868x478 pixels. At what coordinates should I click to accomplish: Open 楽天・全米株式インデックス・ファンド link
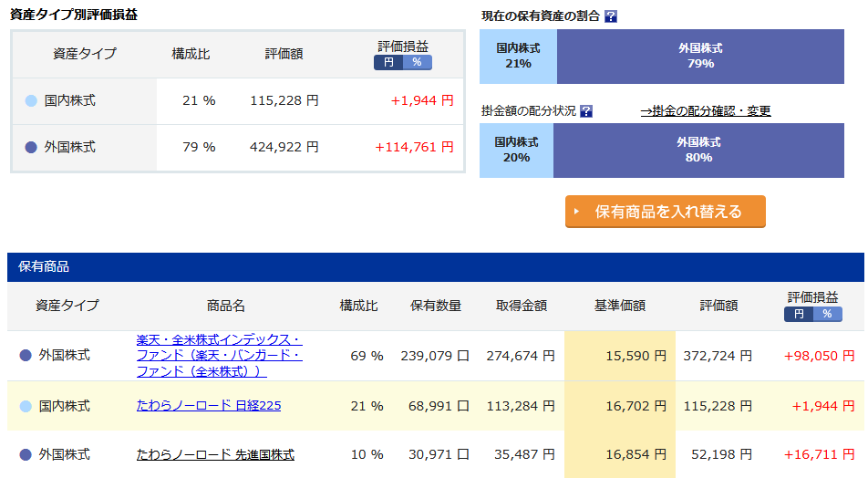coord(219,356)
